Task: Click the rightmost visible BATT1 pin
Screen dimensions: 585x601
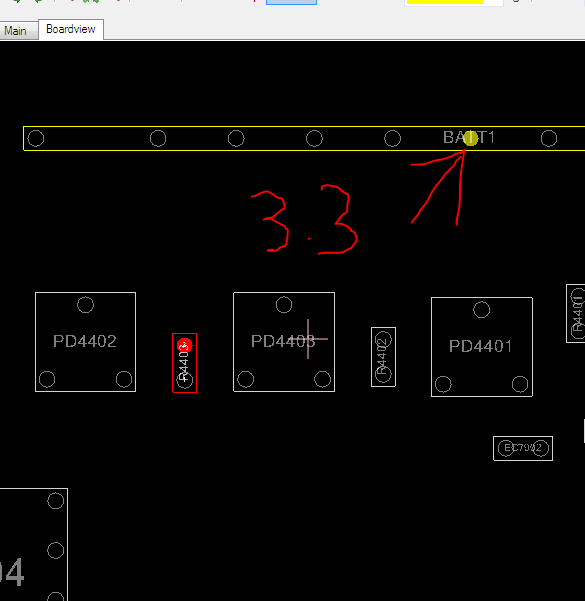Action: (549, 138)
